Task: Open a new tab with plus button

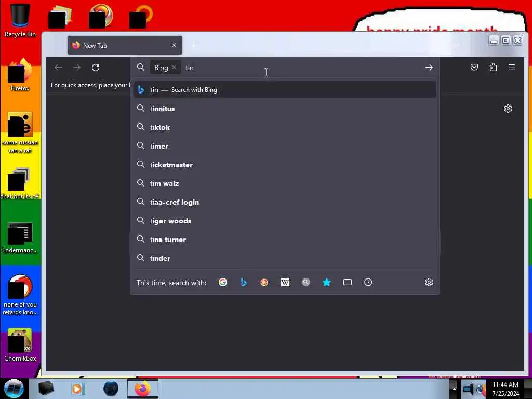Action: pos(194,45)
